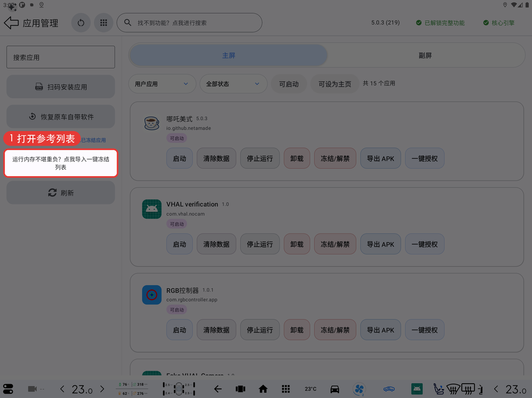Expand the 用户应用 dropdown
Image resolution: width=532 pixels, height=398 pixels.
click(x=162, y=84)
